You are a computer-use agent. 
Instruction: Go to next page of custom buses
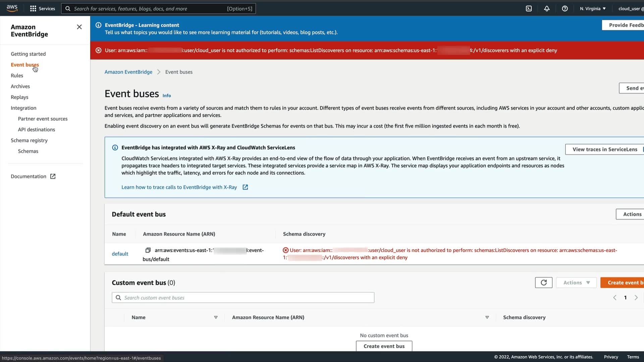pyautogui.click(x=636, y=298)
